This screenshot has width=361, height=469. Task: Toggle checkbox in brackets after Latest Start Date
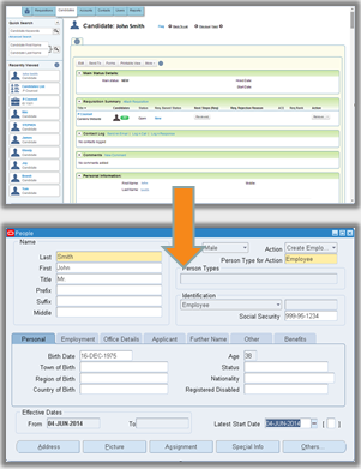[x=331, y=423]
